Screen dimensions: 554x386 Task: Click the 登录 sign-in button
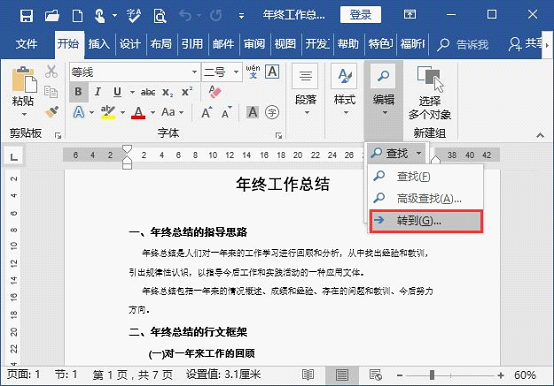pos(360,15)
